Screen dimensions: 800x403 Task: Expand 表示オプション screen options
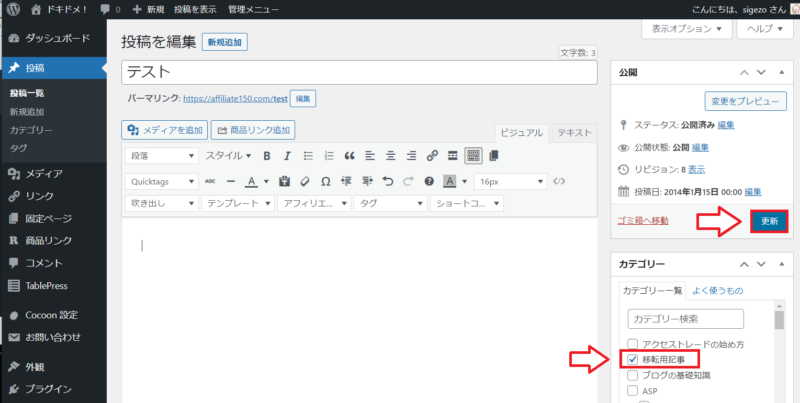pyautogui.click(x=687, y=29)
